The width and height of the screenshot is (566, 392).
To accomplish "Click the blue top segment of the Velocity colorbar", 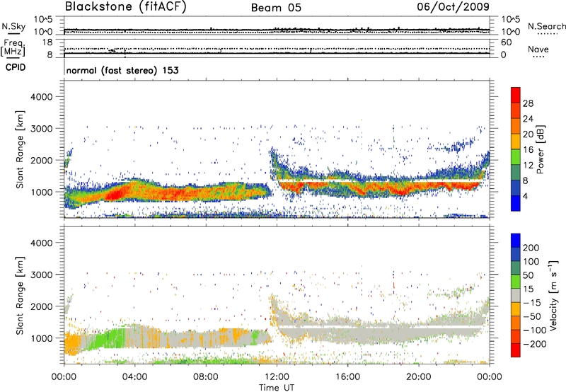I will point(516,241).
